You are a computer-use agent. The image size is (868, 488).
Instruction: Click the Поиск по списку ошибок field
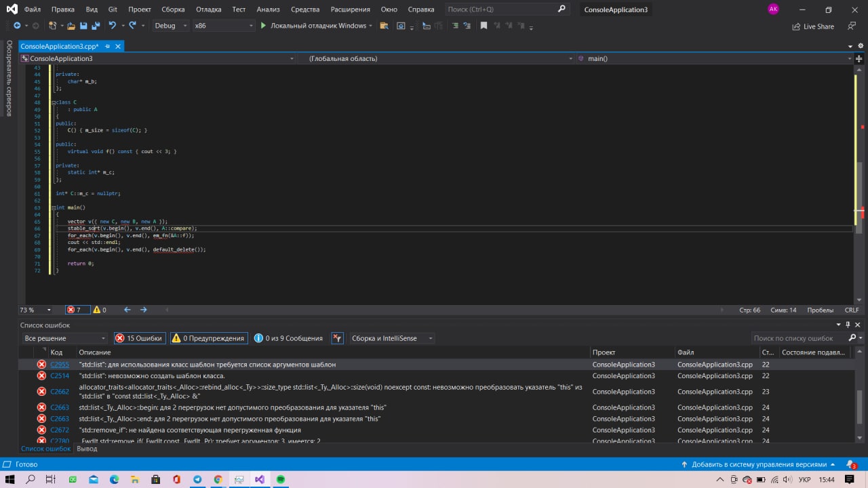[799, 338]
